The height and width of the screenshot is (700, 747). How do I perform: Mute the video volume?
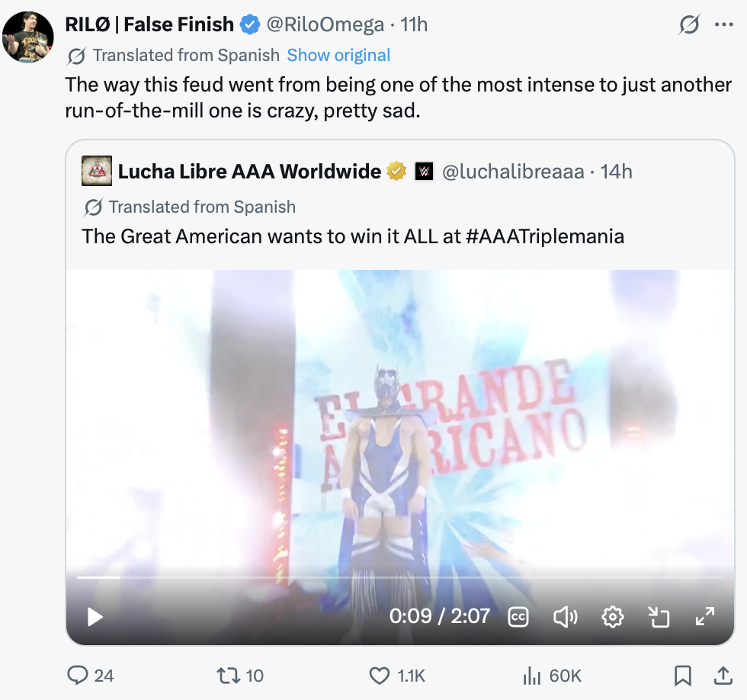pyautogui.click(x=566, y=617)
